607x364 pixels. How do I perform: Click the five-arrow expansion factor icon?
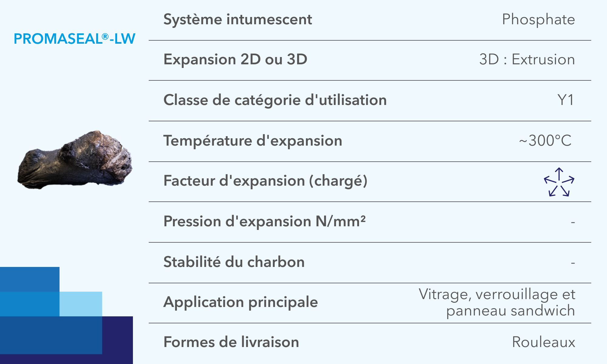559,182
